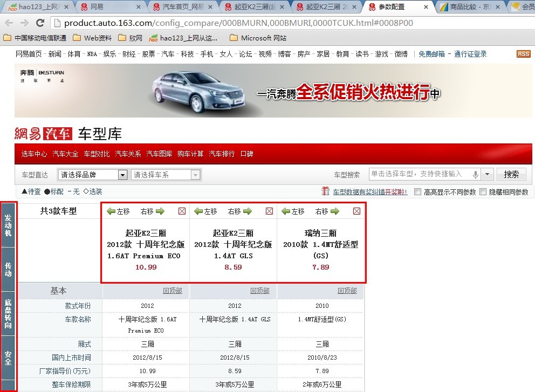Move first Kia K2 1.6AT column left
535x392 pixels.
pos(118,211)
